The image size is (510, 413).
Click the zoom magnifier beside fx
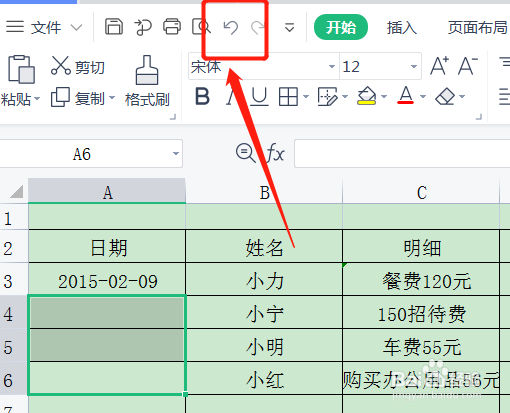click(x=245, y=153)
